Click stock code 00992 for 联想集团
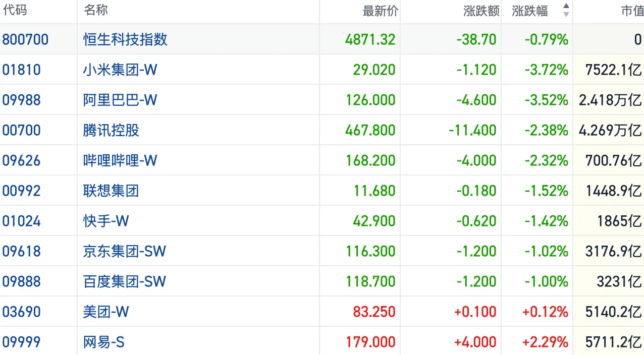 22,191
